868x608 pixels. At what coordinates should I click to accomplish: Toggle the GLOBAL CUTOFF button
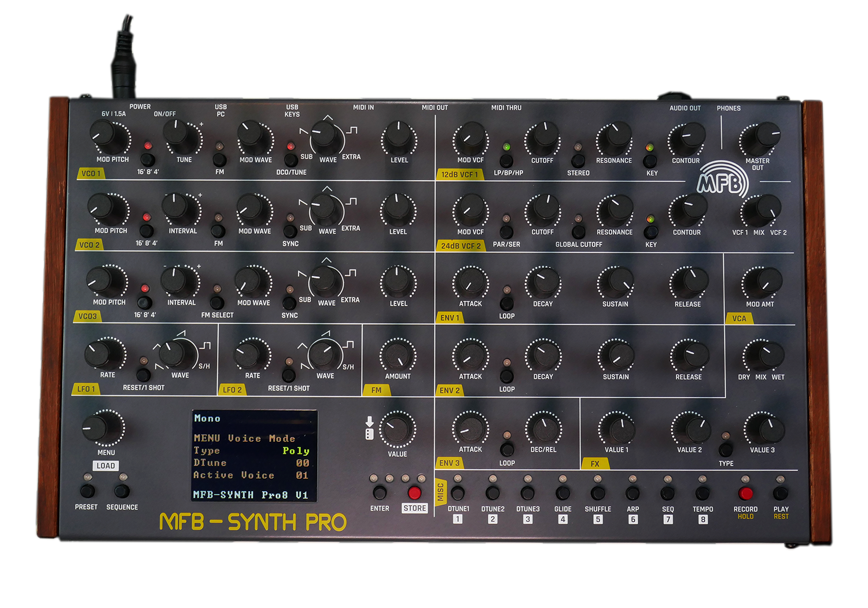click(578, 232)
